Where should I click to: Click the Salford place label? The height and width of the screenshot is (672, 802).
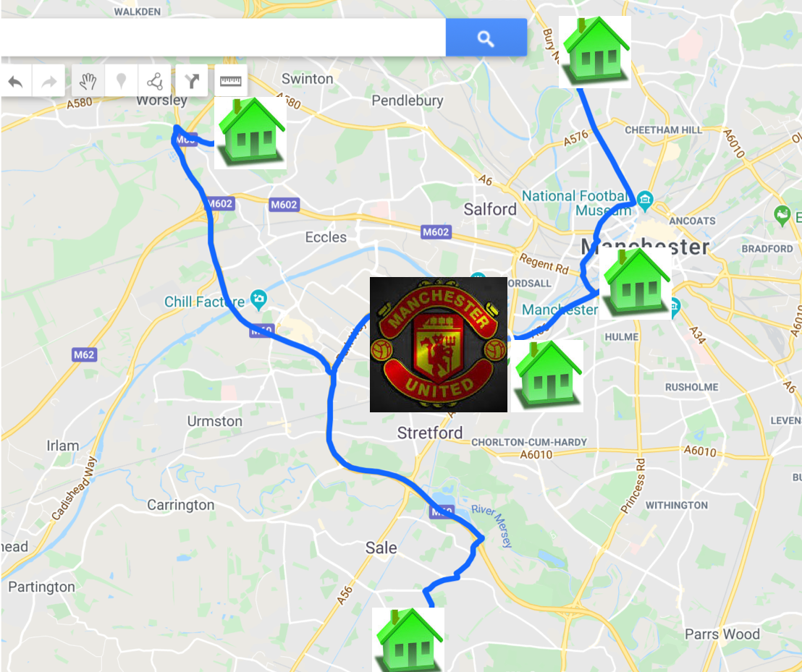pyautogui.click(x=490, y=209)
